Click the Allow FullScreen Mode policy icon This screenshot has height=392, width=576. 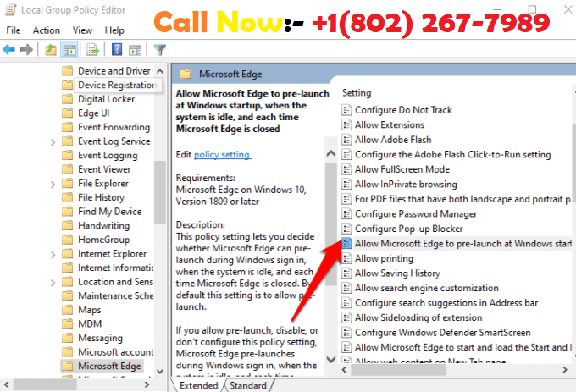346,169
